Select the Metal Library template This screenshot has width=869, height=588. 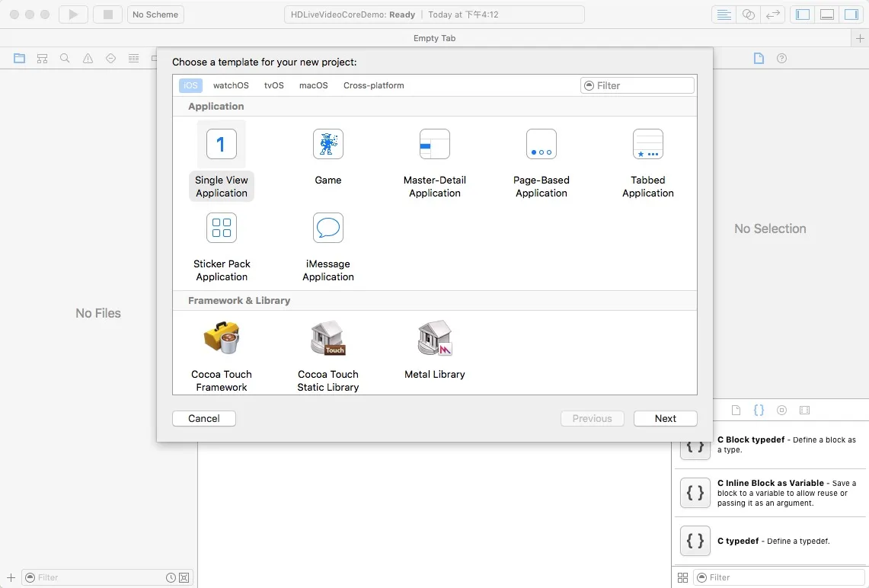[x=434, y=349]
